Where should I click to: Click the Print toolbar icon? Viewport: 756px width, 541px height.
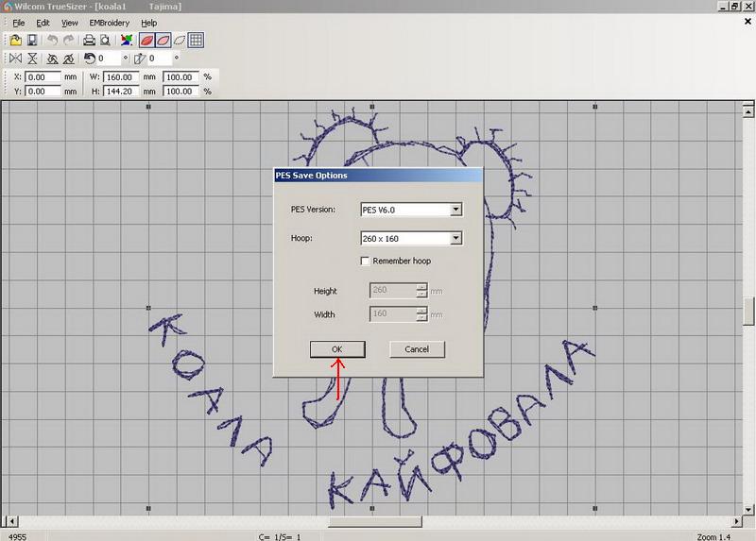(89, 41)
